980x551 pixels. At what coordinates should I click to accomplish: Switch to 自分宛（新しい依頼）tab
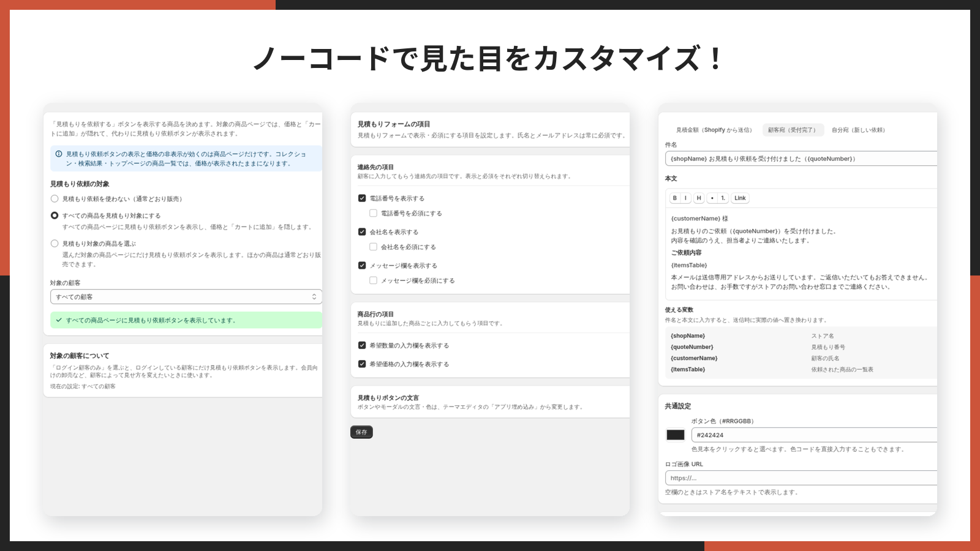[858, 130]
